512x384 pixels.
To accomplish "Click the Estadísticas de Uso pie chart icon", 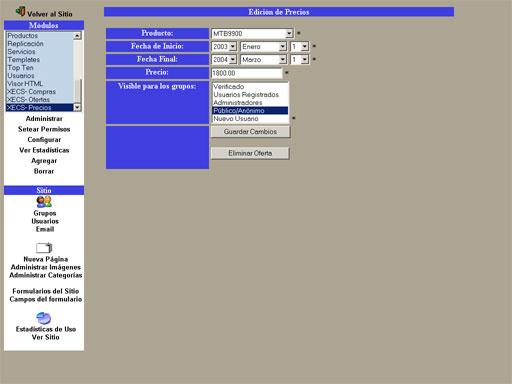I will click(x=44, y=318).
